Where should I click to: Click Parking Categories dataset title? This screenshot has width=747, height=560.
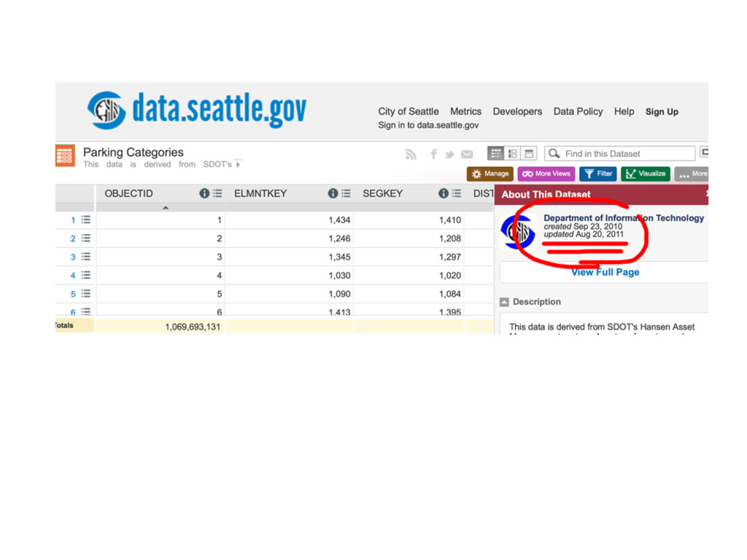pyautogui.click(x=133, y=152)
